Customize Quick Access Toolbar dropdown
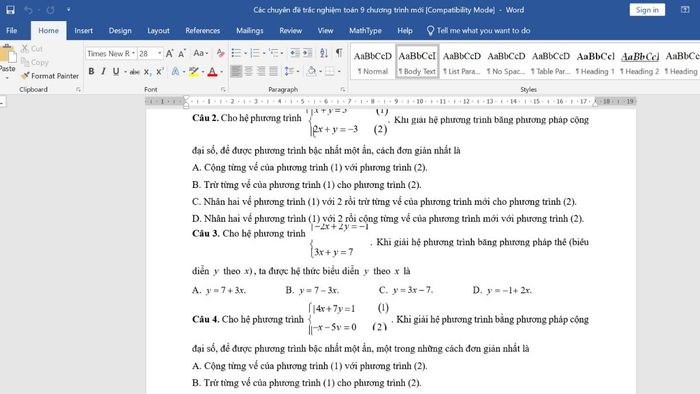This screenshot has width=700, height=394. coord(68,10)
